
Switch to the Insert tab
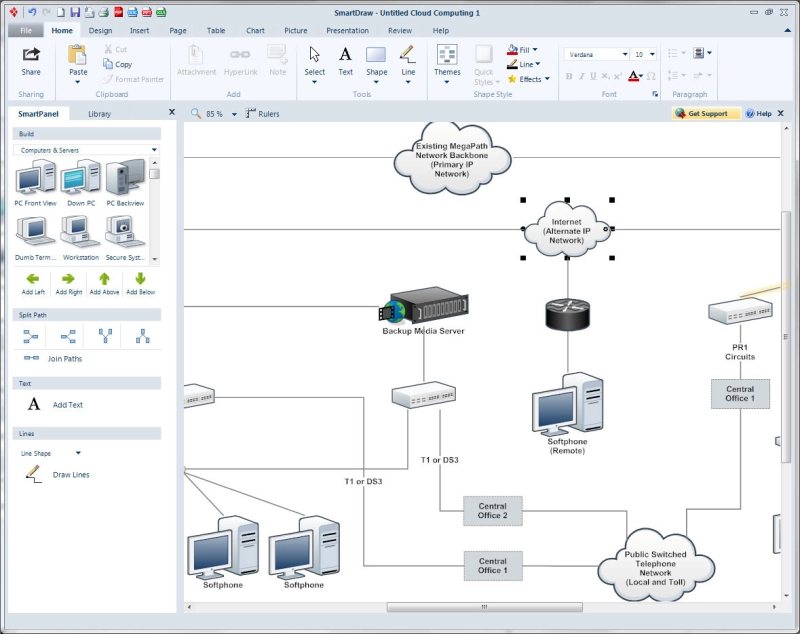click(139, 31)
